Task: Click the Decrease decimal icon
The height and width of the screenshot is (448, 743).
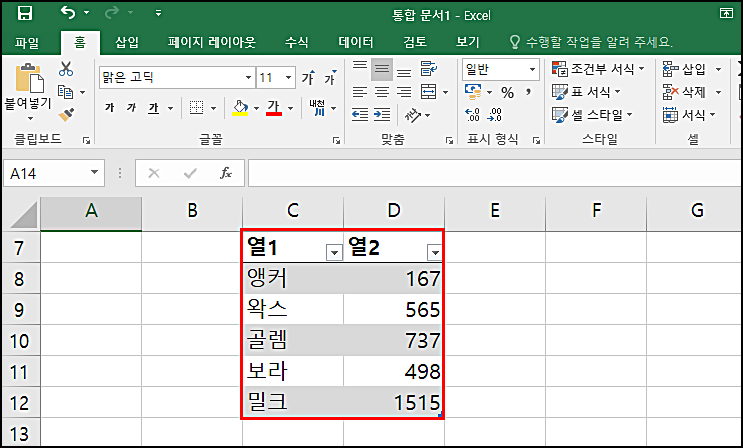Action: pyautogui.click(x=495, y=115)
